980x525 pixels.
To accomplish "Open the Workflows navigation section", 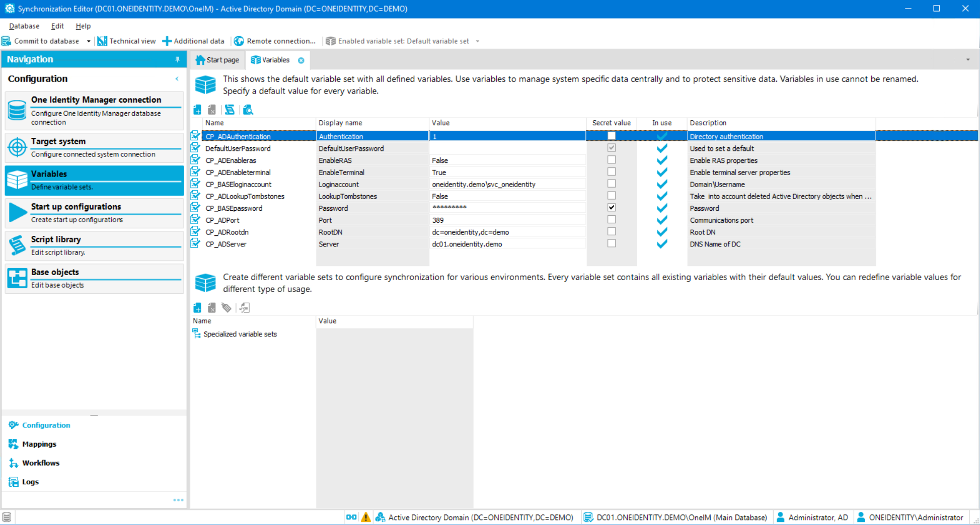I will pyautogui.click(x=41, y=463).
